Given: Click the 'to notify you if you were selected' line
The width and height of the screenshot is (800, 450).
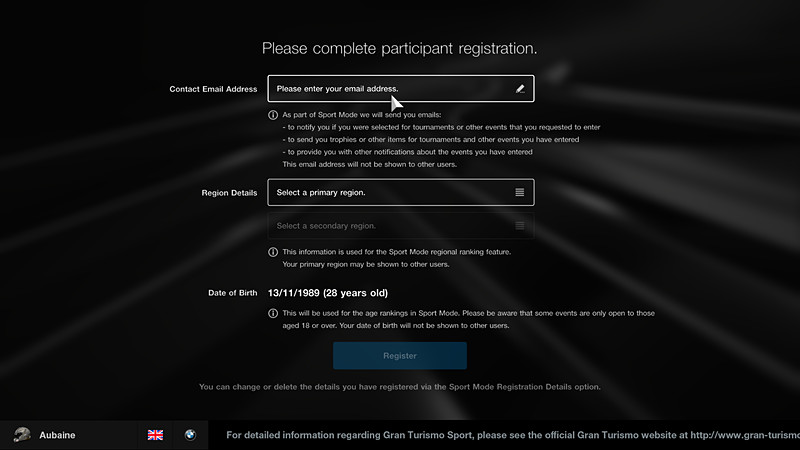Looking at the screenshot, I should [441, 127].
